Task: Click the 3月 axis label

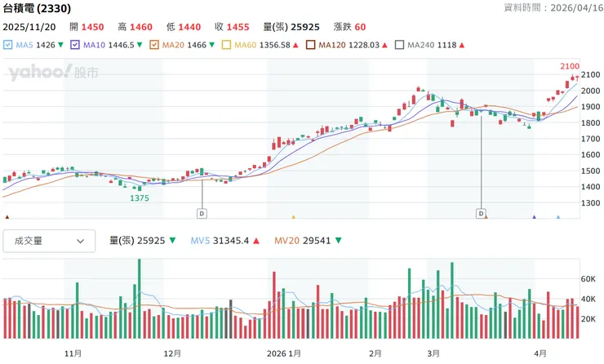Action: point(433,353)
